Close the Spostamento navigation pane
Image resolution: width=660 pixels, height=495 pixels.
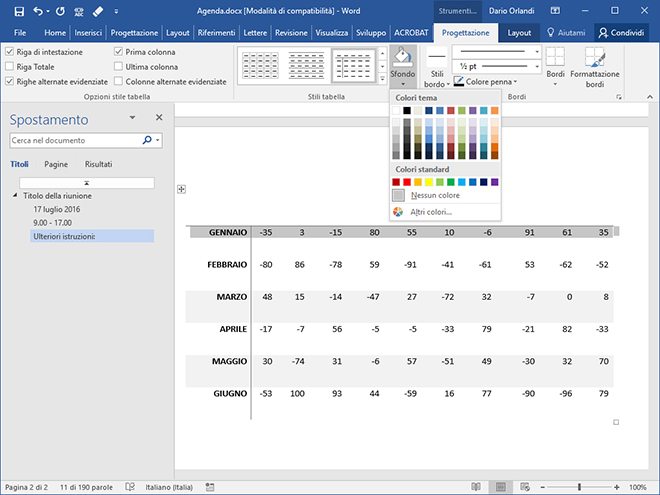[158, 118]
